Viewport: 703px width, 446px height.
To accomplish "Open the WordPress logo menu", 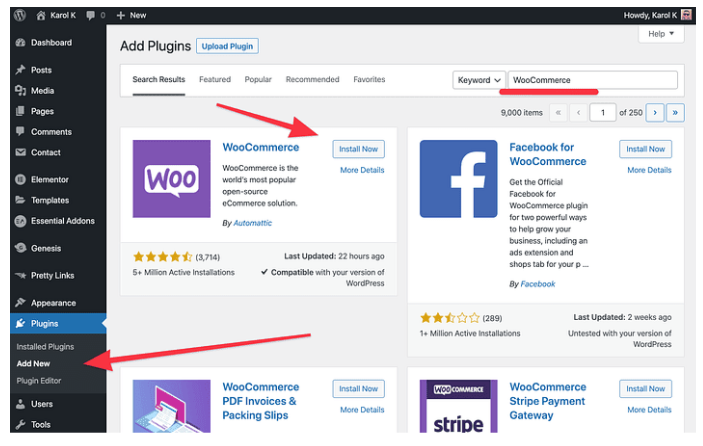I will (x=20, y=15).
